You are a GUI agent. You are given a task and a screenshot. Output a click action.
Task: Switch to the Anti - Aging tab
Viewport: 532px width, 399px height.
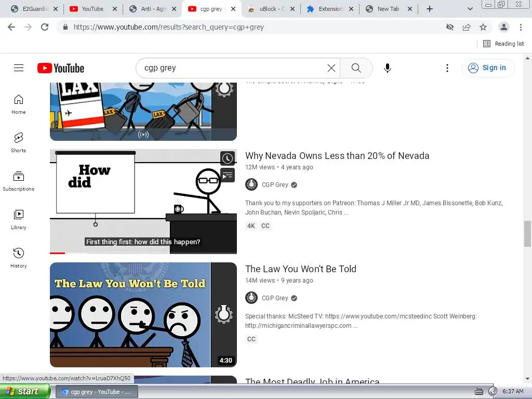pos(153,9)
